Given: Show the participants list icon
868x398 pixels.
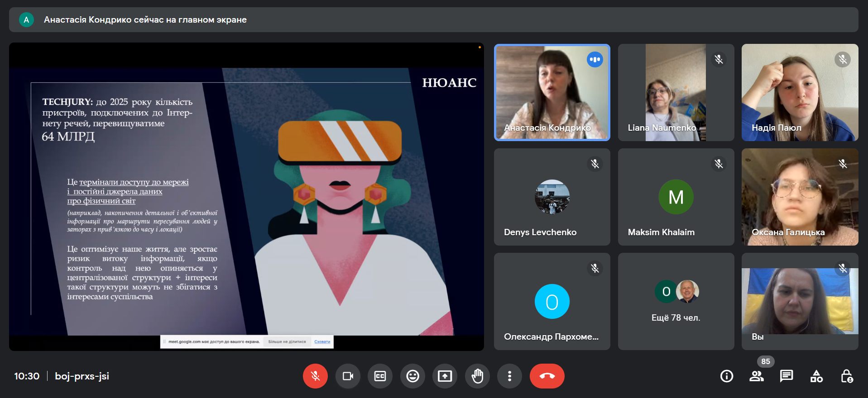Looking at the screenshot, I should point(757,376).
